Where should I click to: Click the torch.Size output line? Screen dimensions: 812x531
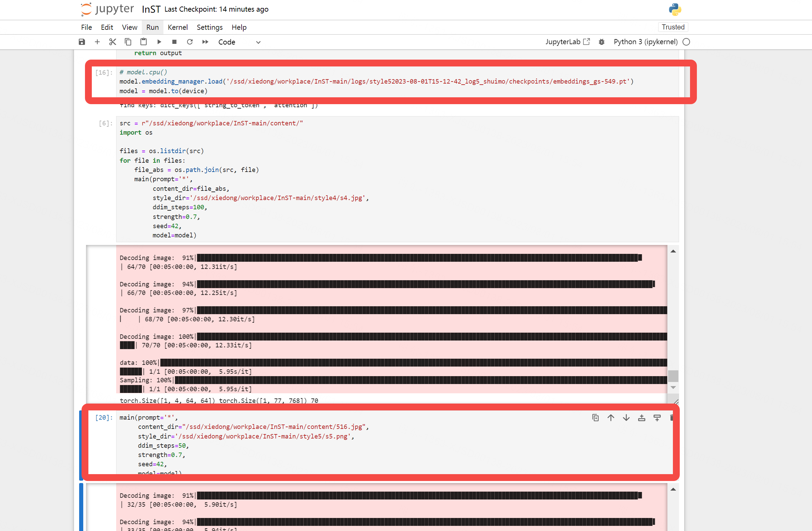tap(219, 400)
